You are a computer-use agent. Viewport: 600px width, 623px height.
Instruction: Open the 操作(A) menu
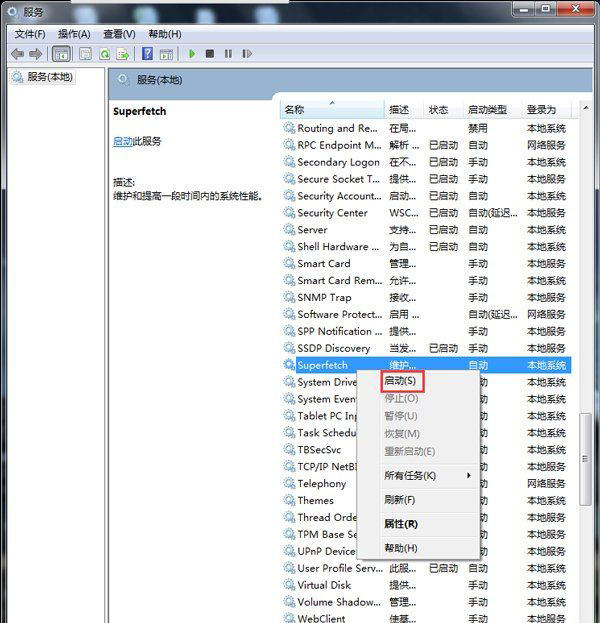pos(75,34)
